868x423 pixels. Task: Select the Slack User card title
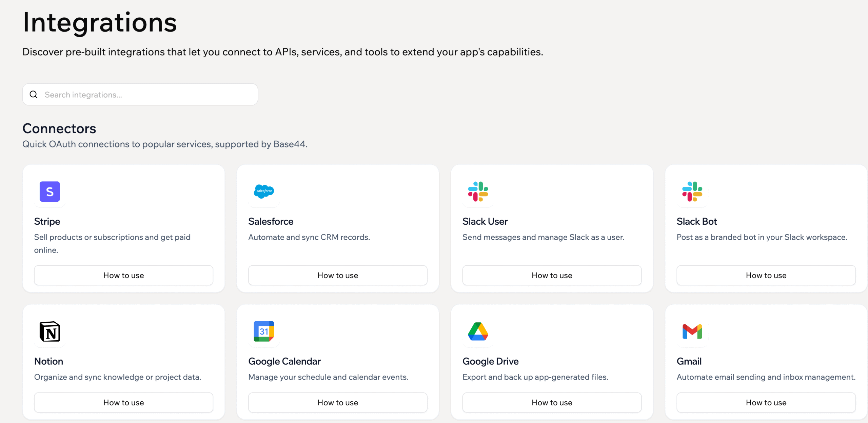tap(485, 221)
